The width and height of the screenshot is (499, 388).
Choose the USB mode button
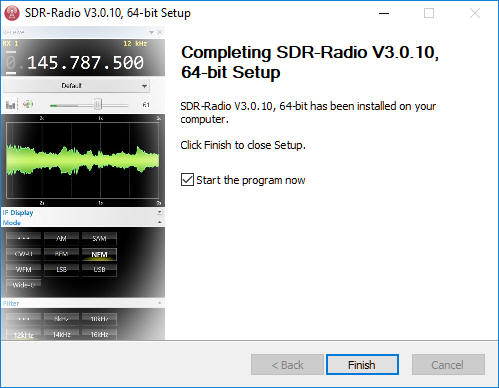click(x=99, y=269)
